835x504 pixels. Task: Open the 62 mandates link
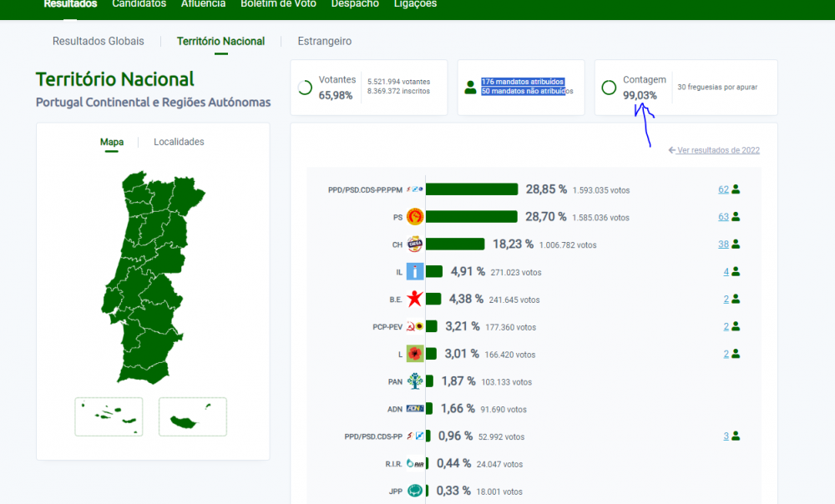click(x=723, y=189)
